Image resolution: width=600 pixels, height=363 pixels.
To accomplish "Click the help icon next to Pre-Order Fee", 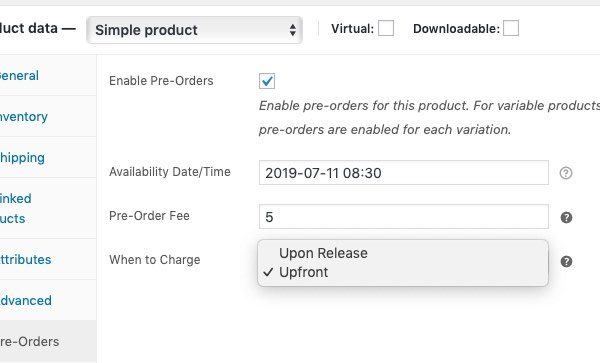I will (x=566, y=217).
